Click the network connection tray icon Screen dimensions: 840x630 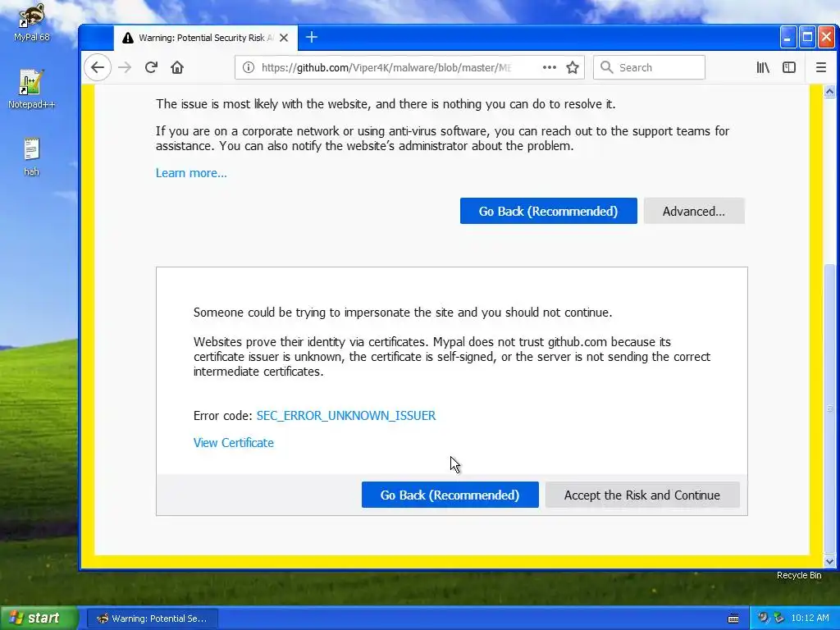(x=779, y=619)
